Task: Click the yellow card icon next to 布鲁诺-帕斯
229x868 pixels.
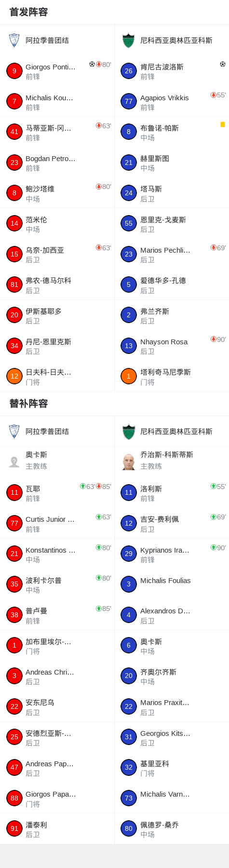Action: [223, 124]
